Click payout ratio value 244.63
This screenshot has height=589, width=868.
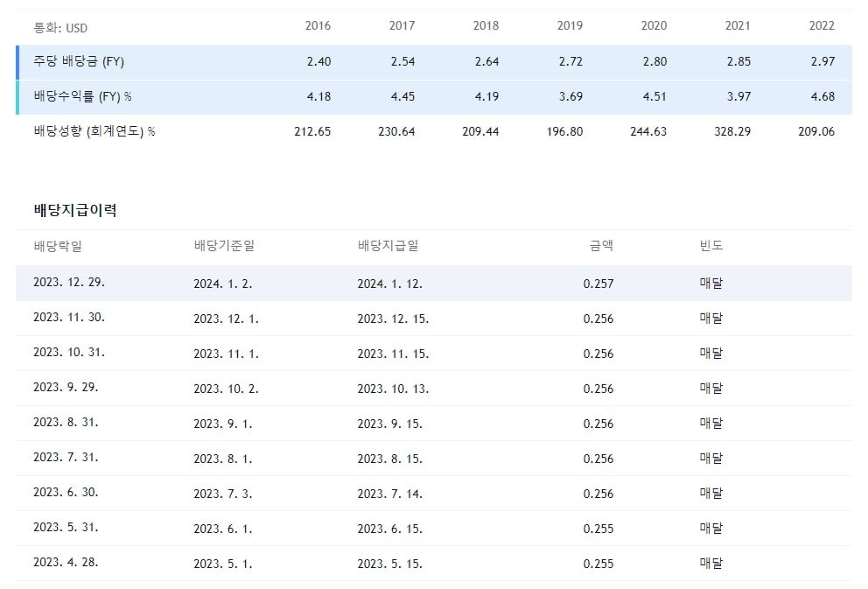click(648, 132)
